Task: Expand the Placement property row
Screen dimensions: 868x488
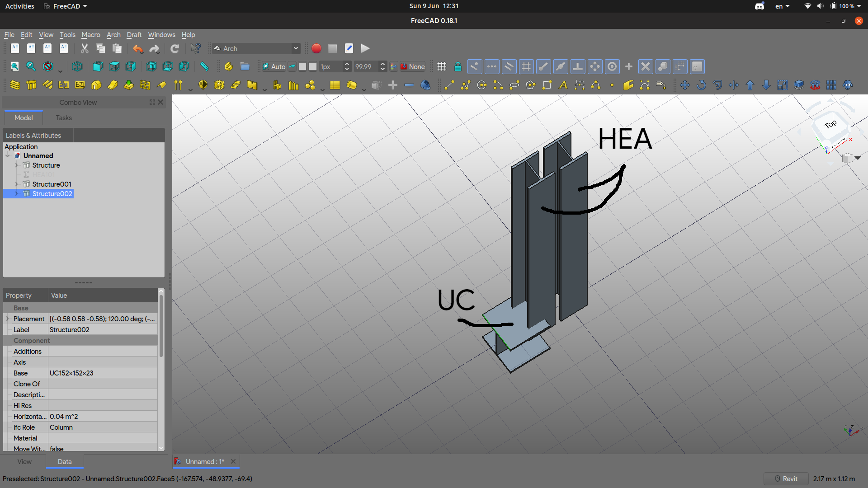Action: tap(7, 319)
